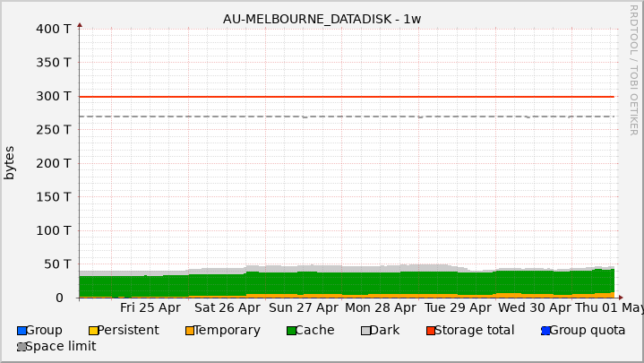Click the blue Group quota legend swatch

[545, 331]
